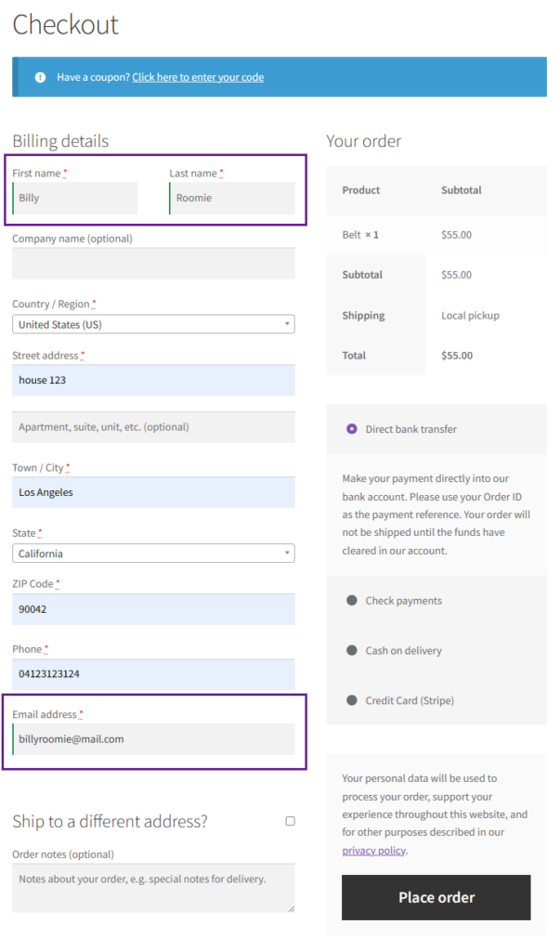Select Direct bank transfer payment option
Image resolution: width=560 pixels, height=951 pixels.
coord(352,429)
